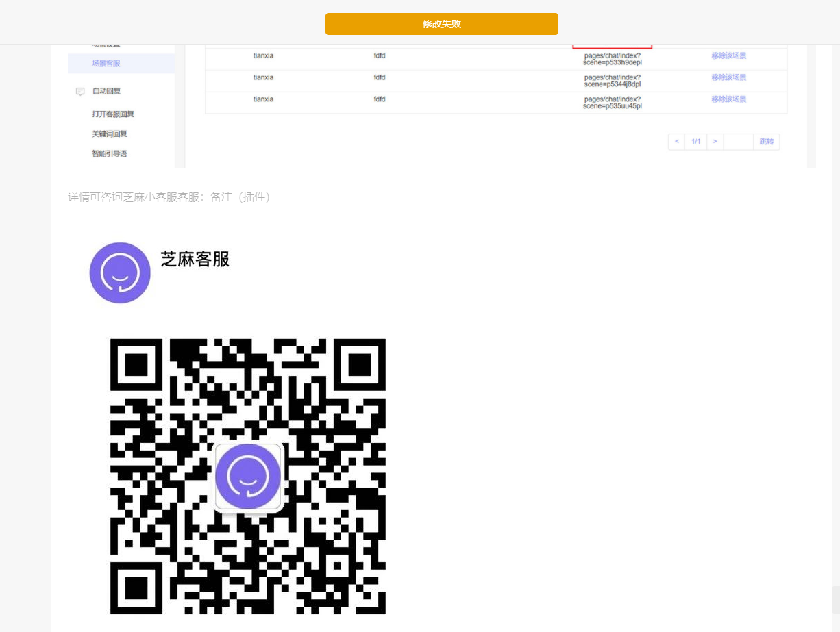The height and width of the screenshot is (632, 840).
Task: Click path text scene=p5344j8dpl
Action: point(613,84)
